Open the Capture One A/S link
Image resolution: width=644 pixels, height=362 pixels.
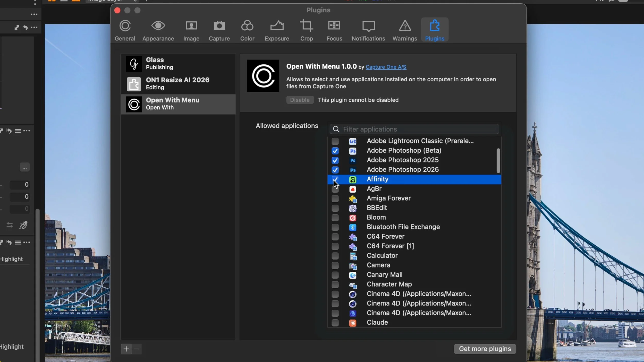(386, 67)
